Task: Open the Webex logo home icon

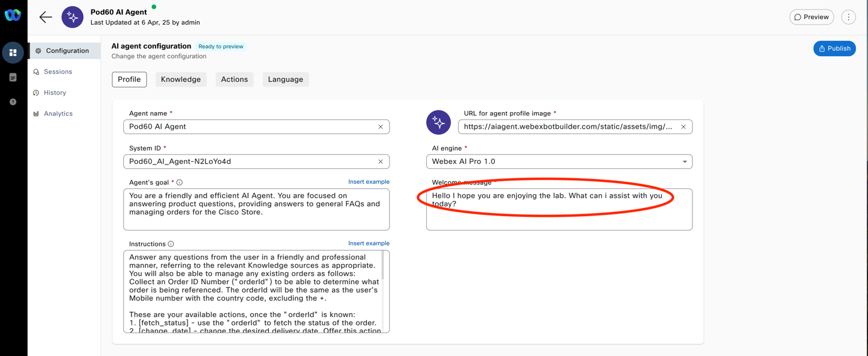Action: coord(13,15)
